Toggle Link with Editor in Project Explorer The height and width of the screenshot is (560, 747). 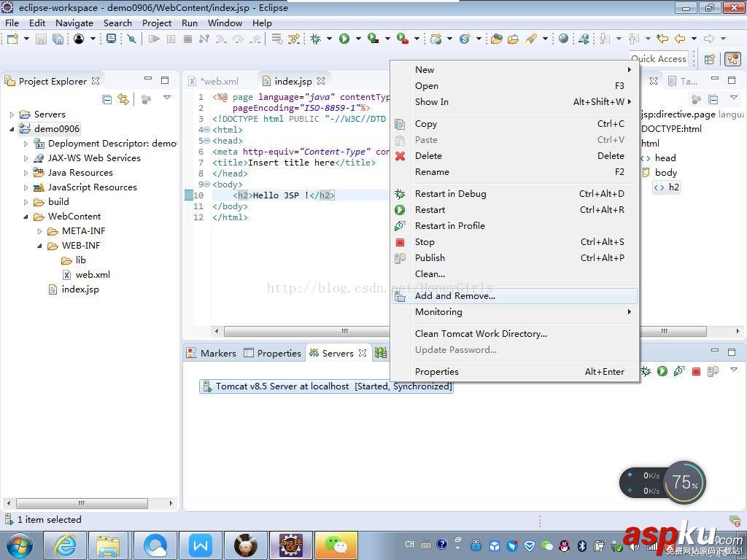(x=123, y=99)
